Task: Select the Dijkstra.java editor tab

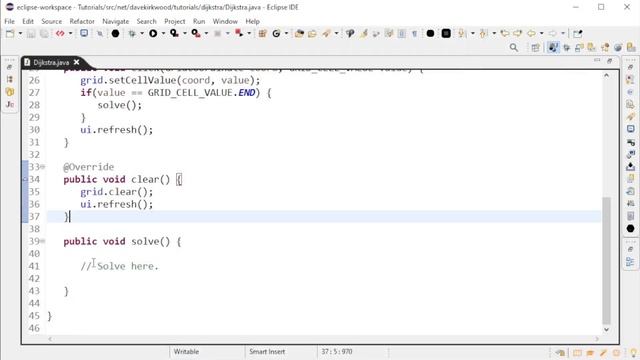Action: coord(51,62)
